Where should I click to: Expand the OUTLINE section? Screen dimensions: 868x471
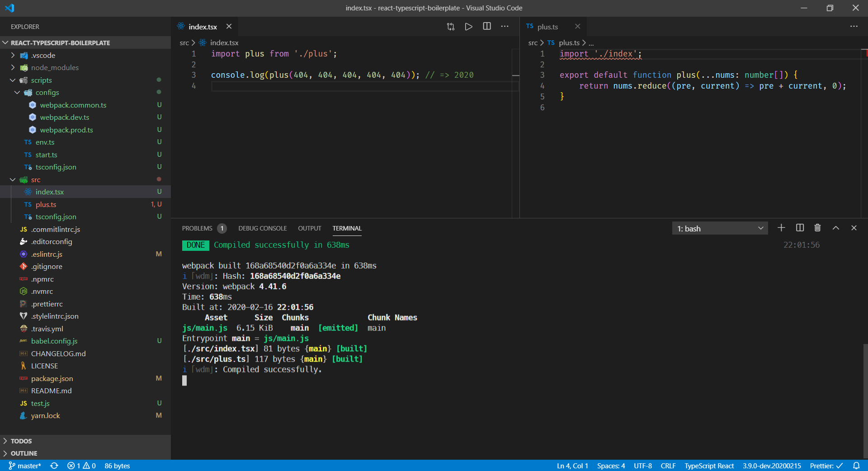(85, 453)
